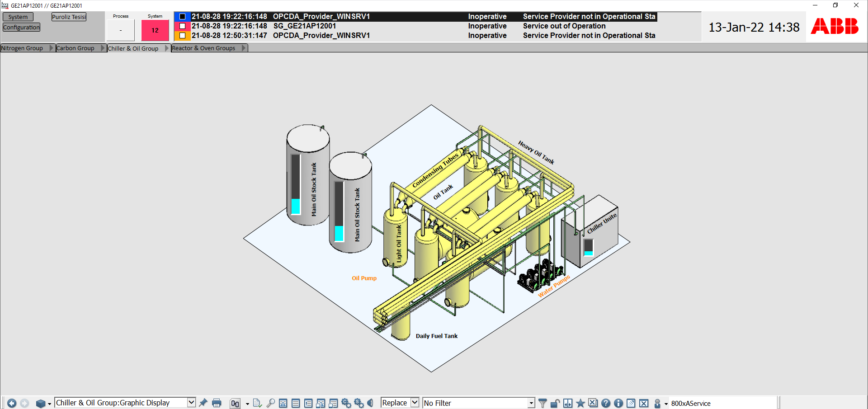This screenshot has height=409, width=868.
Task: Click the question mark help icon
Action: (606, 403)
